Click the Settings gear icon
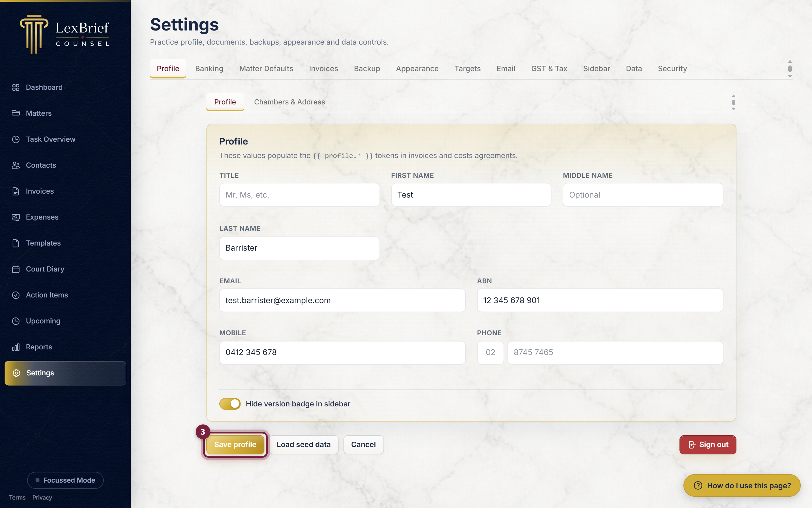812x508 pixels. tap(16, 373)
